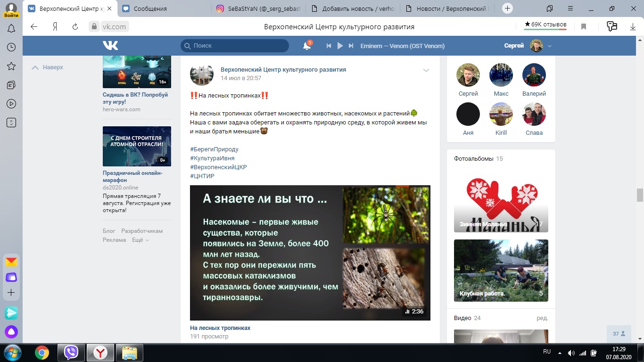Open friend Макс's avatar
Image resolution: width=644 pixels, height=362 pixels.
click(x=501, y=75)
